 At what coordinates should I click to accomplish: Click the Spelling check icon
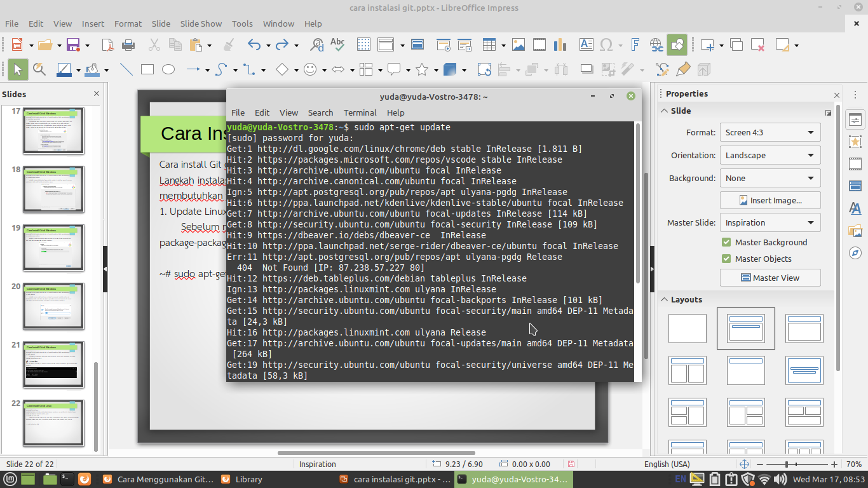coord(337,45)
